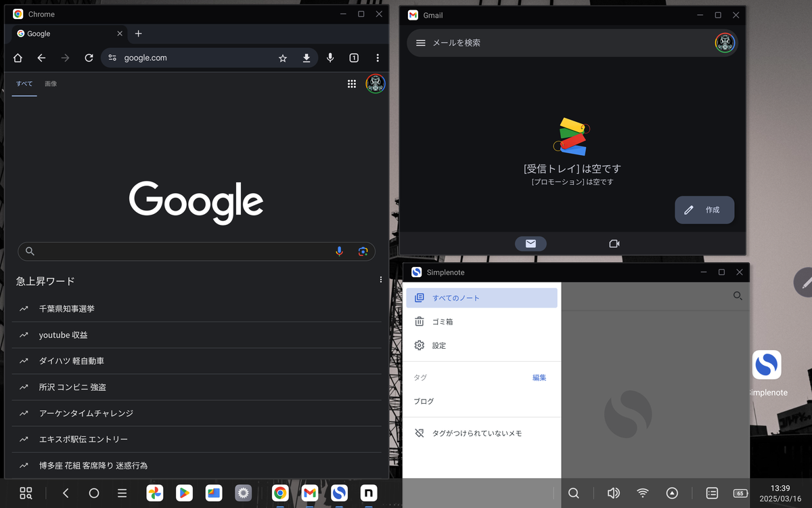Switch to Simplenote via taskbar icon
Screen dimensions: 812x508
[340, 493]
